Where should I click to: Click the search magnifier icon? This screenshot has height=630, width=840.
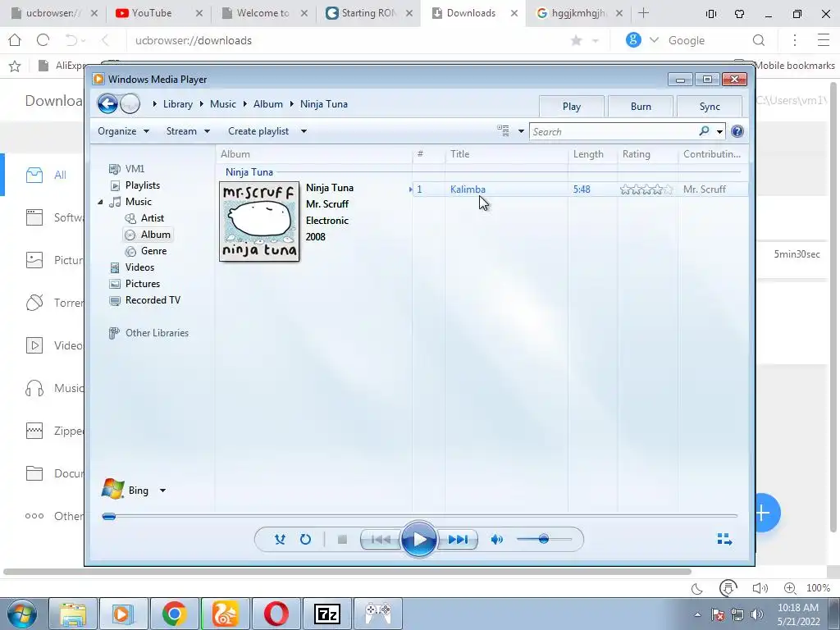click(x=704, y=130)
